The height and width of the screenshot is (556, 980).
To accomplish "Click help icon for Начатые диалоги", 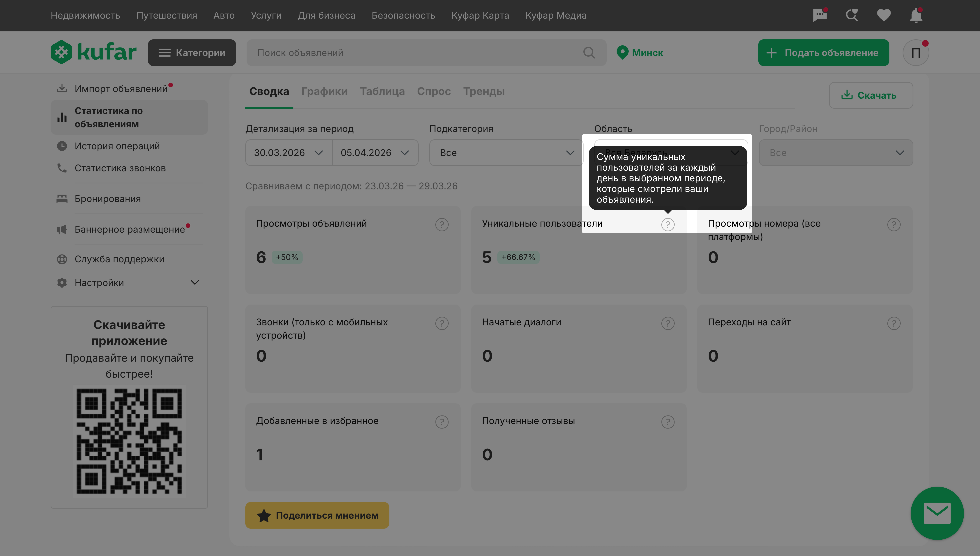I will click(668, 323).
